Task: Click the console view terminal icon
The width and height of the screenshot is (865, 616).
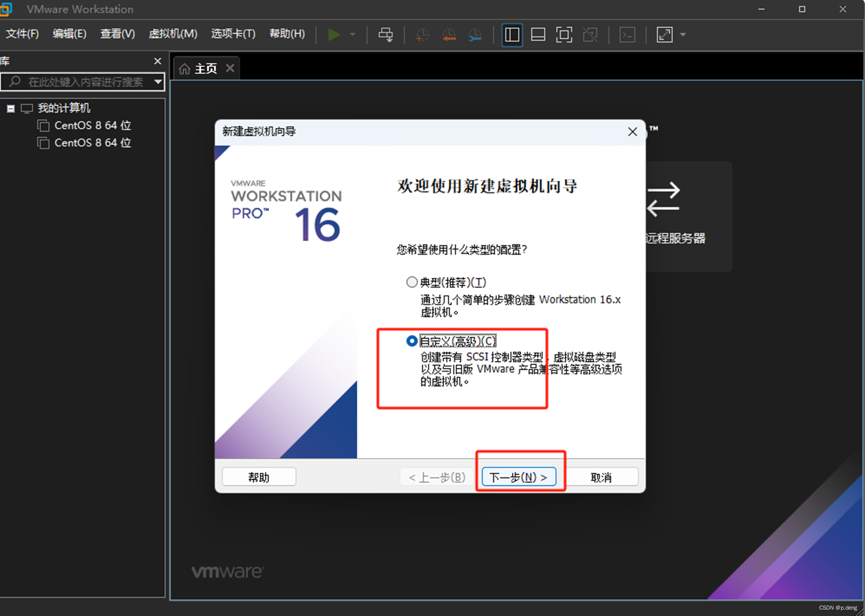Action: click(x=628, y=34)
